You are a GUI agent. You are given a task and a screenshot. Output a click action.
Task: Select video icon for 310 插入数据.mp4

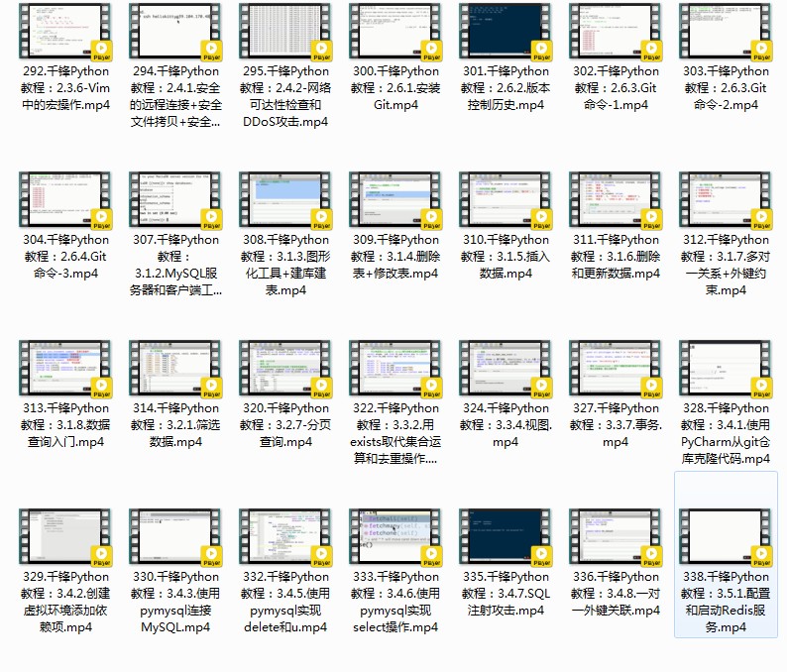click(506, 200)
